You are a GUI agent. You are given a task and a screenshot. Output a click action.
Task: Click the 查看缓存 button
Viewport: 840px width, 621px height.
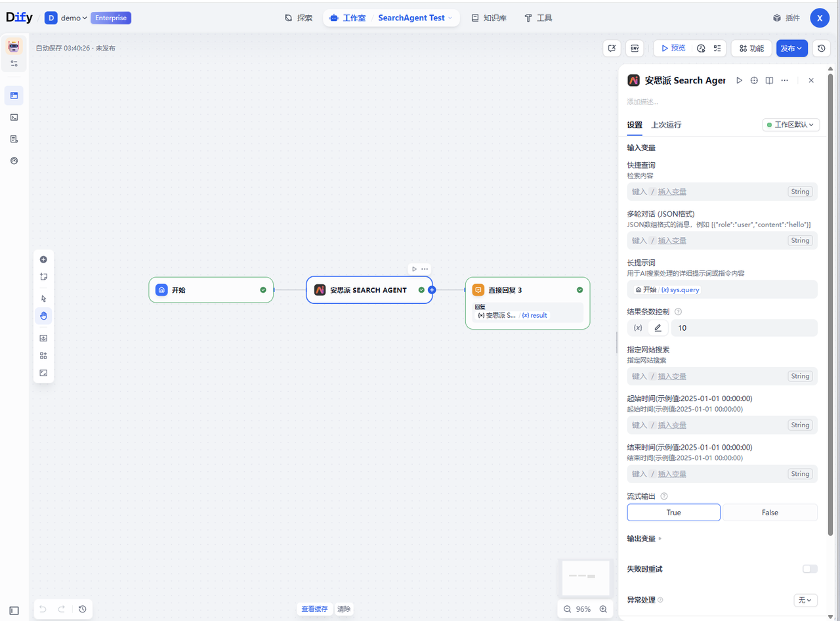314,609
